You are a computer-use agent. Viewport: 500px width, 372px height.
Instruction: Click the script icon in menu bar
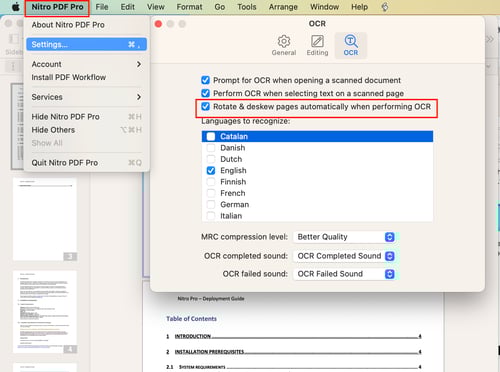click(x=385, y=7)
